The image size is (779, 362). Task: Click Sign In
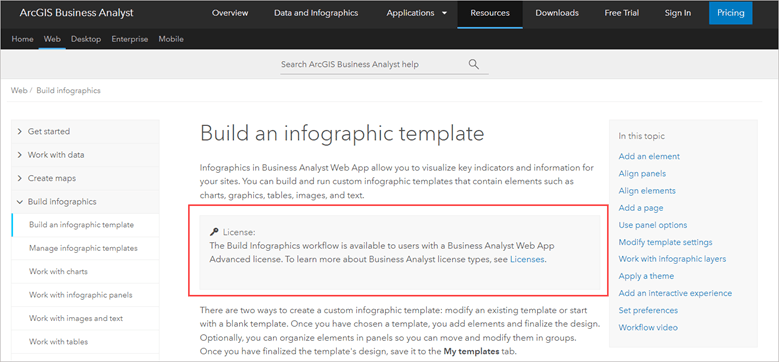pos(678,13)
